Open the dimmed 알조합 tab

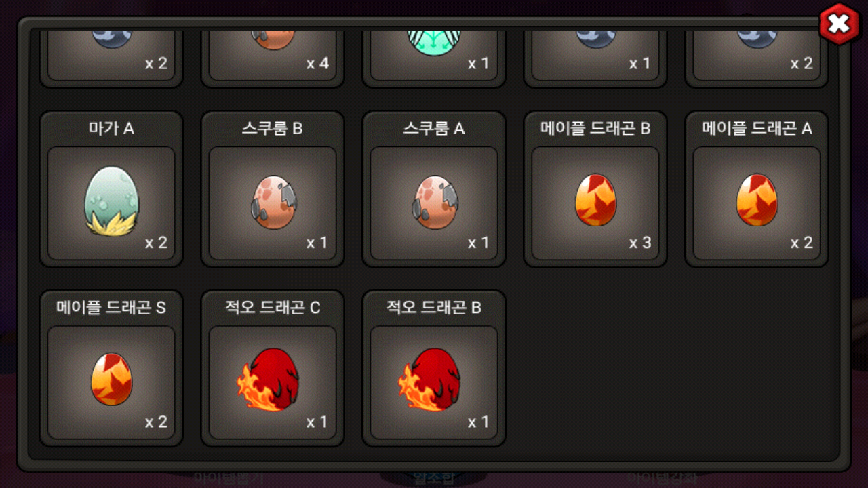[x=434, y=477]
